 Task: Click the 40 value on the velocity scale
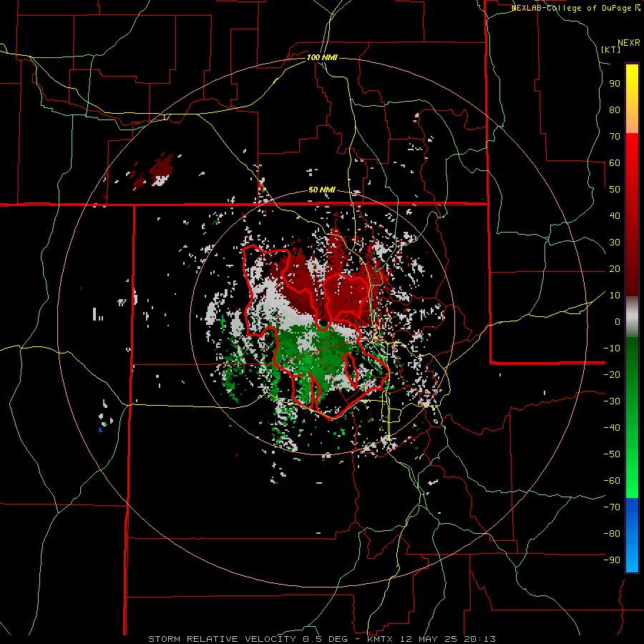click(615, 215)
